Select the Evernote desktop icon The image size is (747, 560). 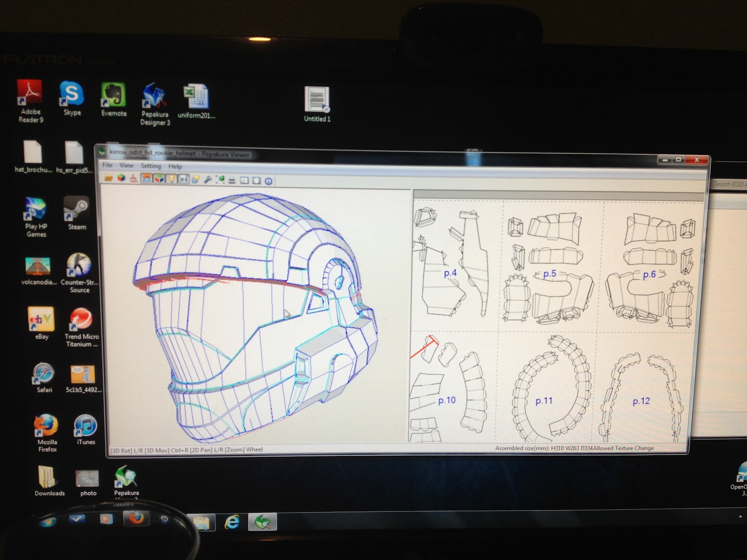(113, 100)
